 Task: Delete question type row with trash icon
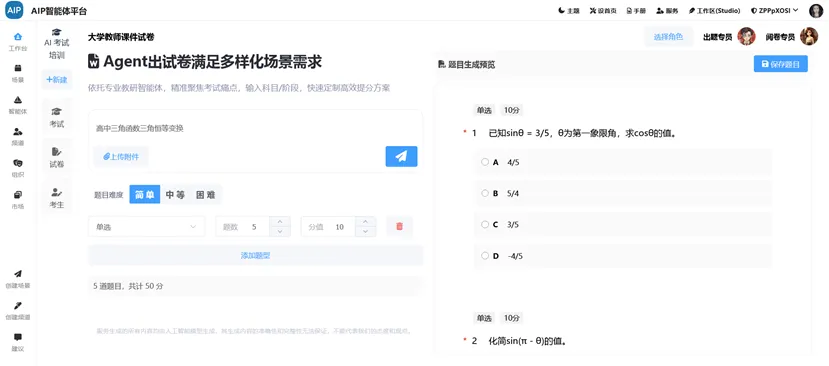click(399, 226)
